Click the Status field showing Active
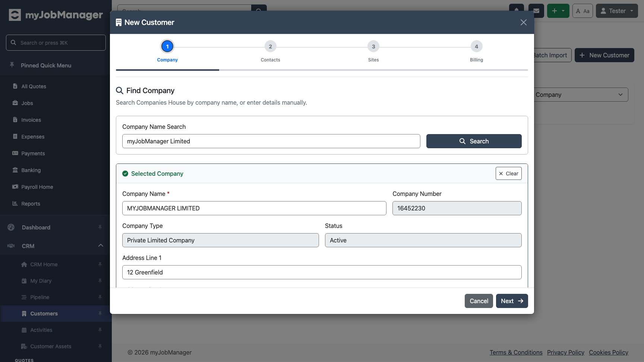 (423, 240)
